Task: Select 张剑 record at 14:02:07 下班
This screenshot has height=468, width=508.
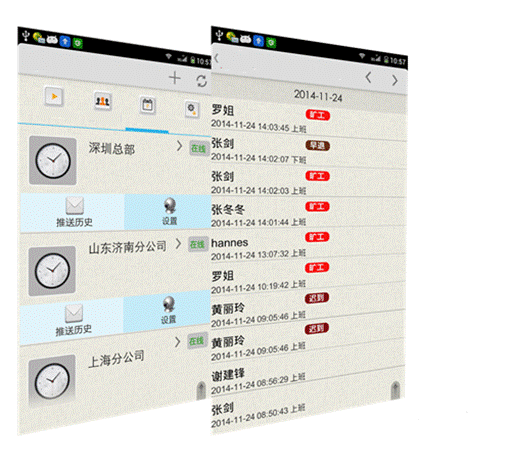Action: tap(308, 150)
